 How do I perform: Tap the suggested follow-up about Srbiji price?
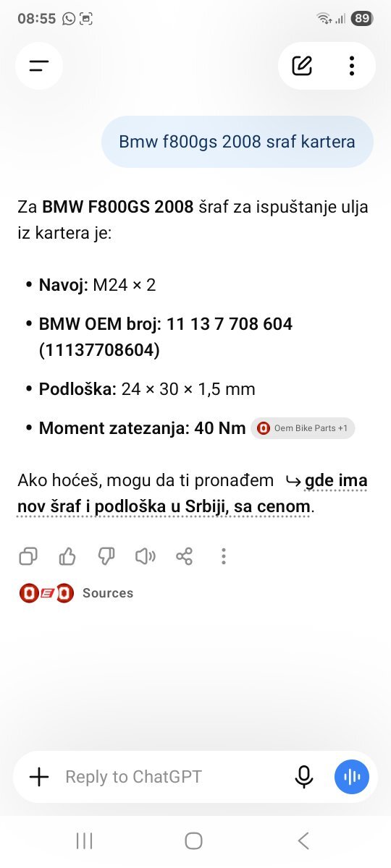[193, 493]
